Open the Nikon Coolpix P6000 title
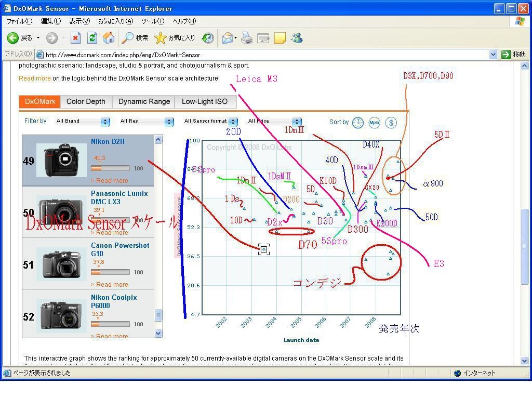Image resolution: width=532 pixels, height=399 pixels. click(114, 301)
